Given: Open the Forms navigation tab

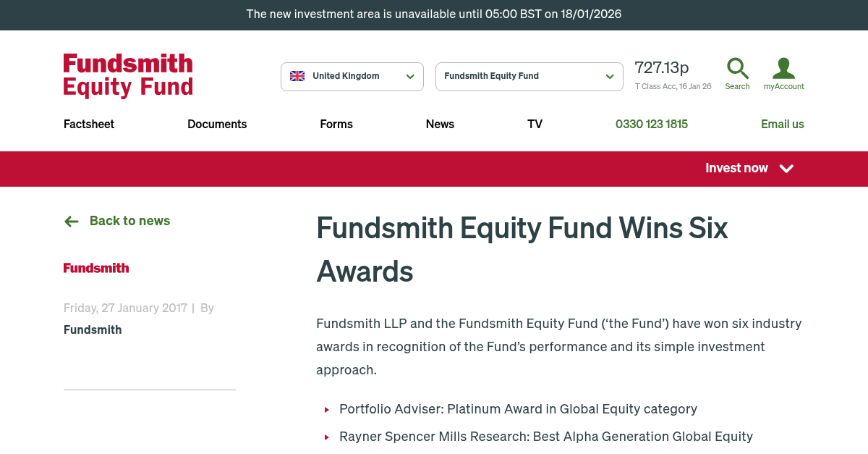Looking at the screenshot, I should point(336,124).
